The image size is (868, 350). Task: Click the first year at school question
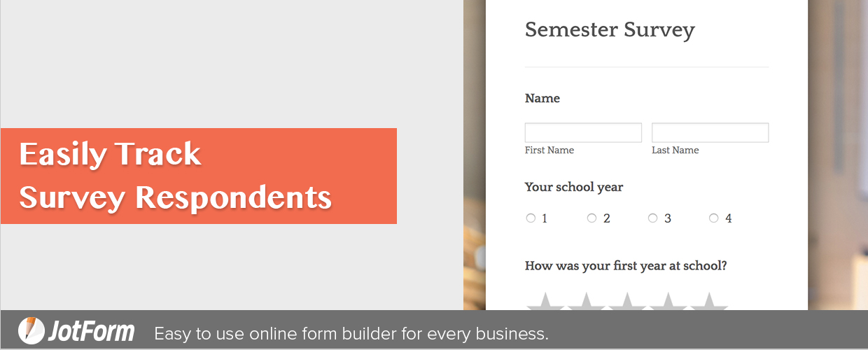click(x=626, y=266)
